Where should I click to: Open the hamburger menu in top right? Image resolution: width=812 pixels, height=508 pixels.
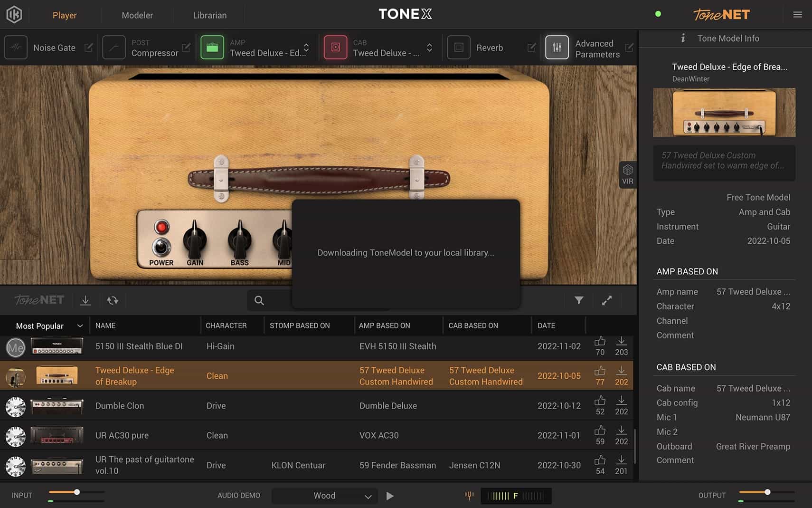[x=797, y=15]
